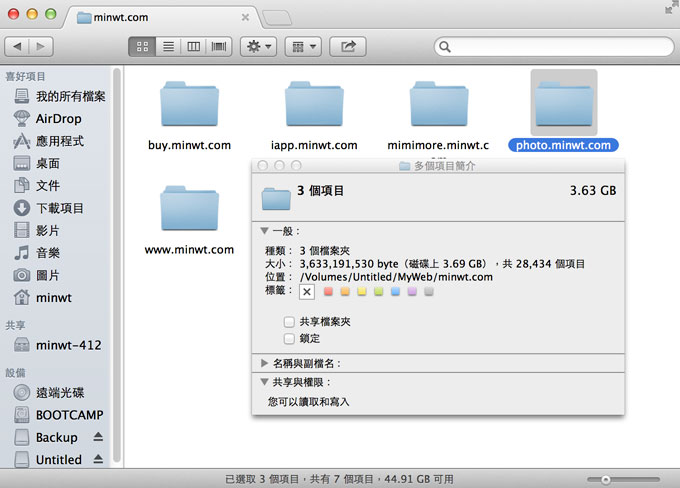Go back with the left arrow button
The width and height of the screenshot is (680, 488).
(17, 46)
